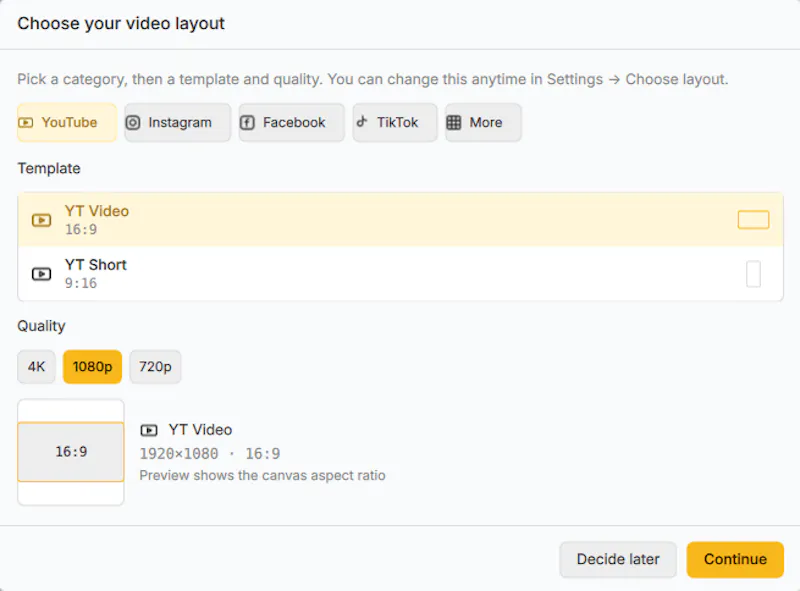Set quality to 1080p
This screenshot has width=800, height=591.
(92, 366)
